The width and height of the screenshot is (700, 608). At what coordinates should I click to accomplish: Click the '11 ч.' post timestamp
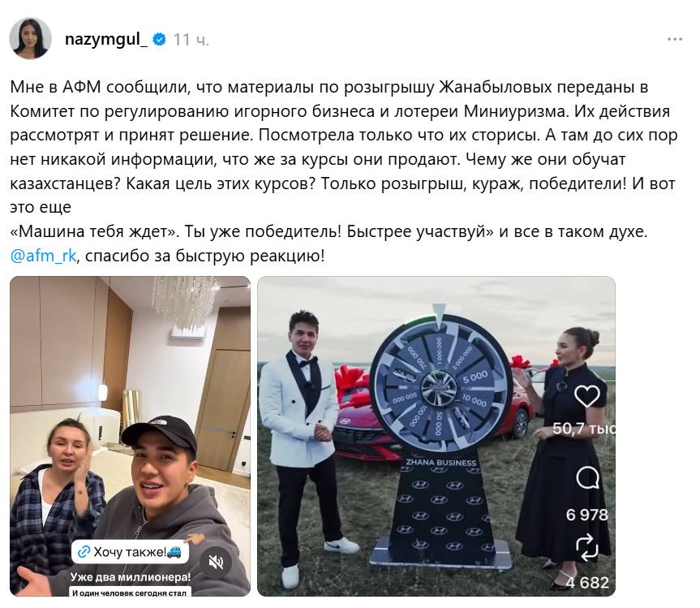191,40
